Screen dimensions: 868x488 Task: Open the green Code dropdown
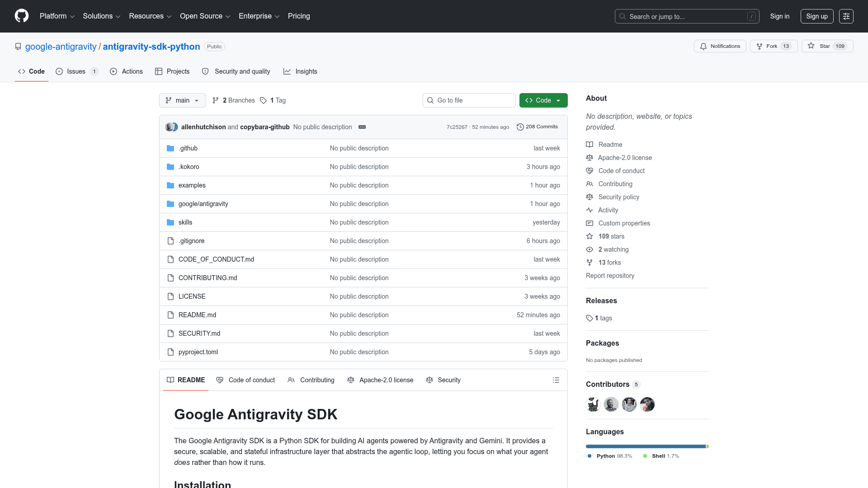point(543,100)
